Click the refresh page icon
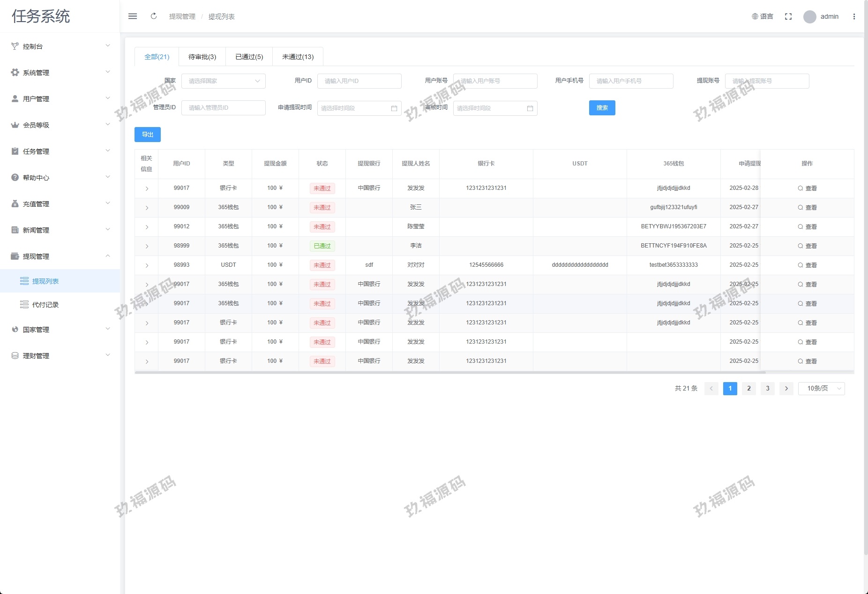Screen dimensions: 868x594 153,16
